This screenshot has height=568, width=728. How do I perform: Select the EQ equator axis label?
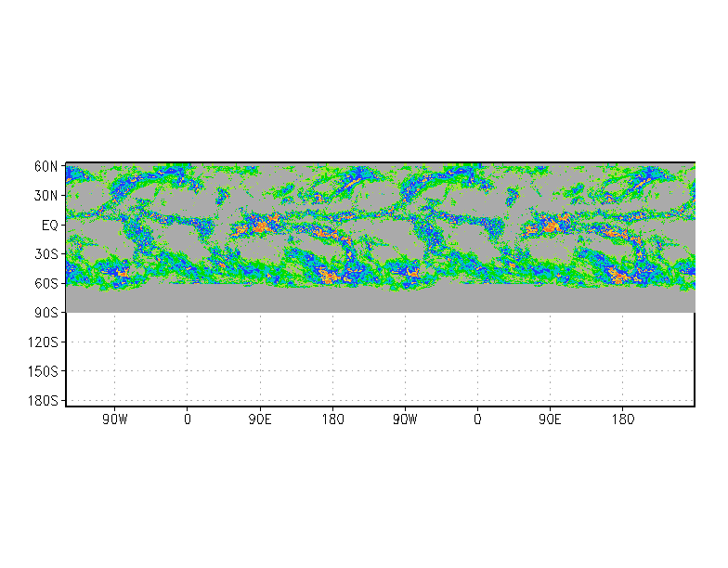50,225
